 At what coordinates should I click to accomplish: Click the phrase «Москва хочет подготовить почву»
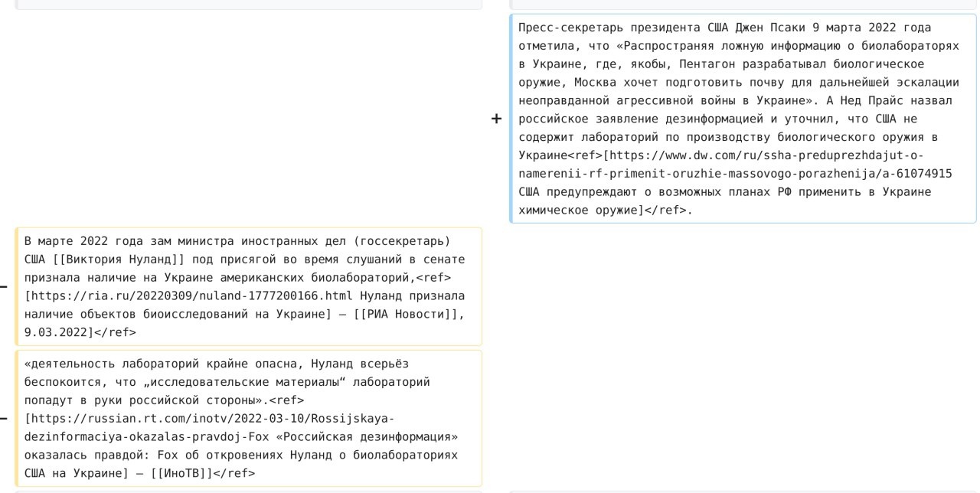[x=678, y=83]
